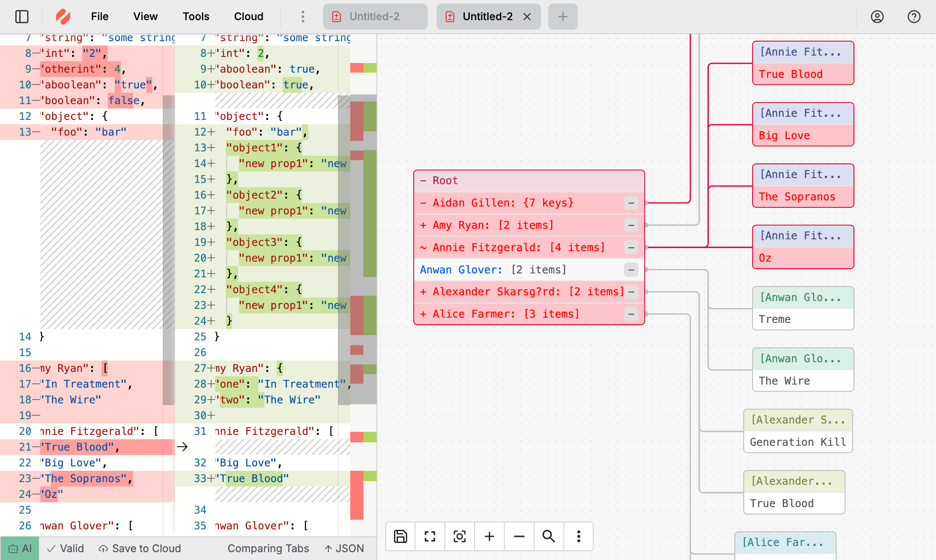Click "object4" line in right pane
The width and height of the screenshot is (936, 560).
click(x=263, y=289)
